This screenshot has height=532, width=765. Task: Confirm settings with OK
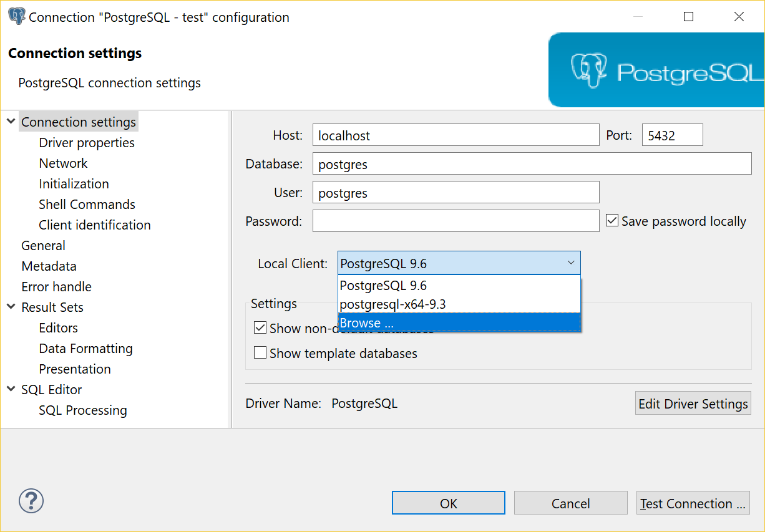pyautogui.click(x=448, y=503)
